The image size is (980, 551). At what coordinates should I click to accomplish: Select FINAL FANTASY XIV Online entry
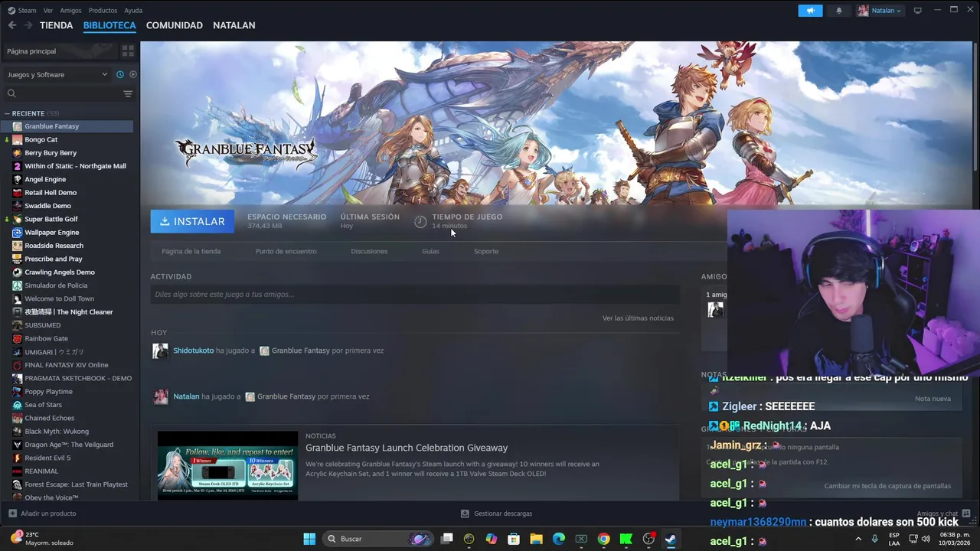[67, 365]
